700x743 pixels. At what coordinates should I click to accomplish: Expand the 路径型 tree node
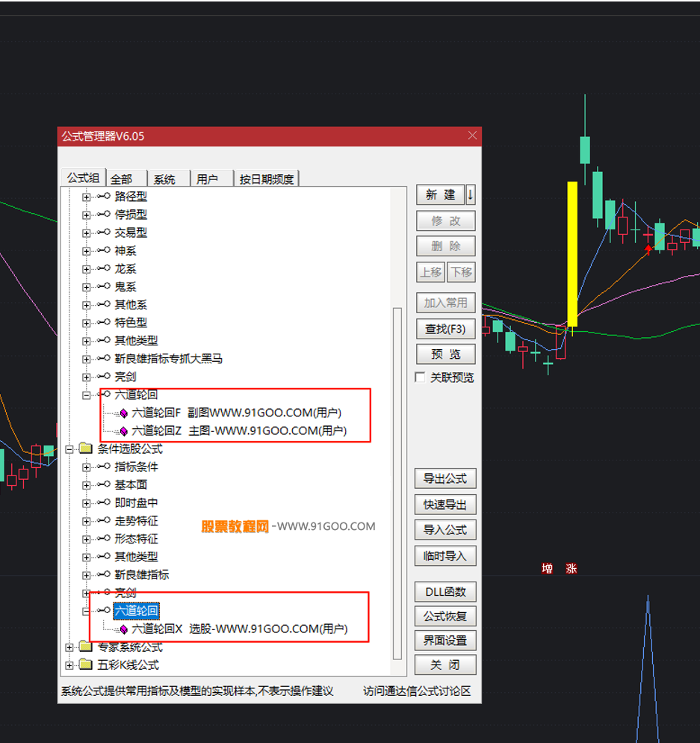(87, 197)
